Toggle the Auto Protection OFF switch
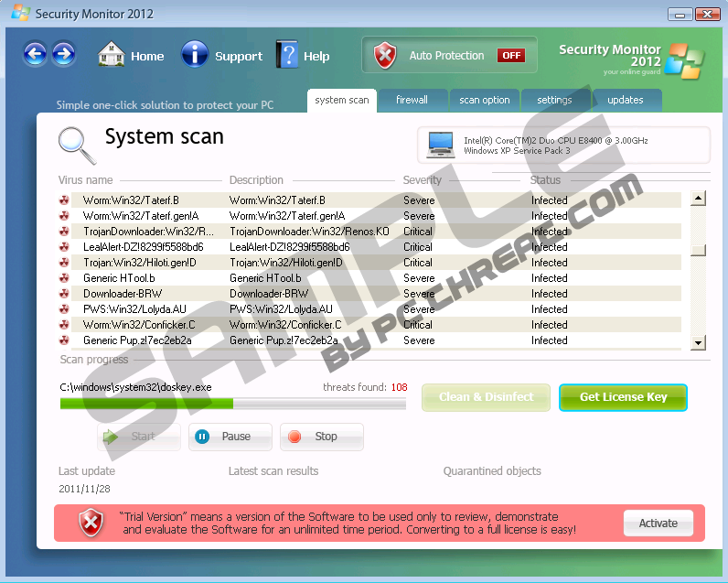This screenshot has height=583, width=728. point(511,55)
